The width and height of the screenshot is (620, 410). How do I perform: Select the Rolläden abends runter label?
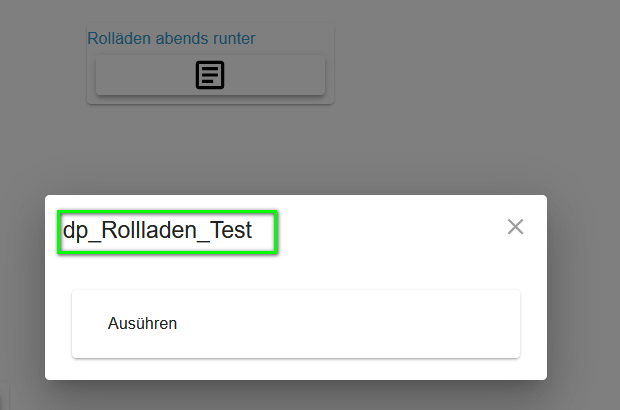point(172,39)
